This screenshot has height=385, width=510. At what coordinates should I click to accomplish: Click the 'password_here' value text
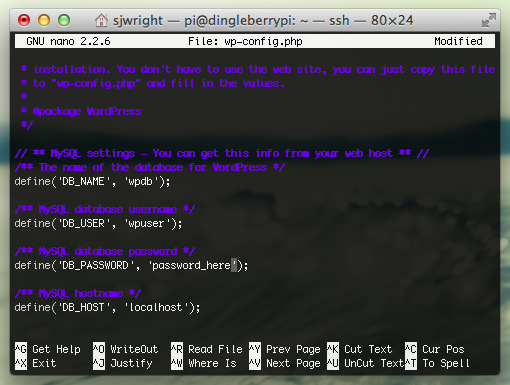click(191, 266)
